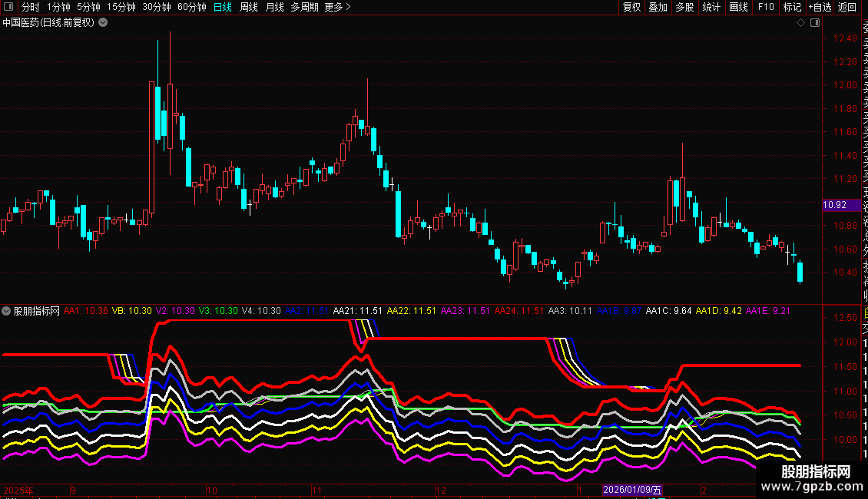Viewport: 868px width, 499px height.
Task: Click the AA1C: 9.64 indicator value
Action: coord(669,311)
